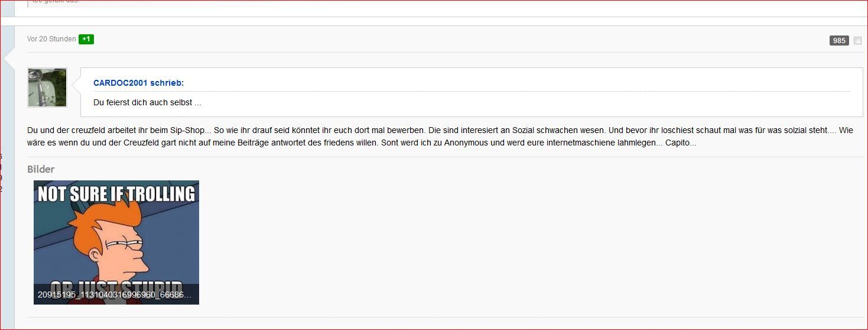Tick the checkbox next to post 985

[x=857, y=41]
